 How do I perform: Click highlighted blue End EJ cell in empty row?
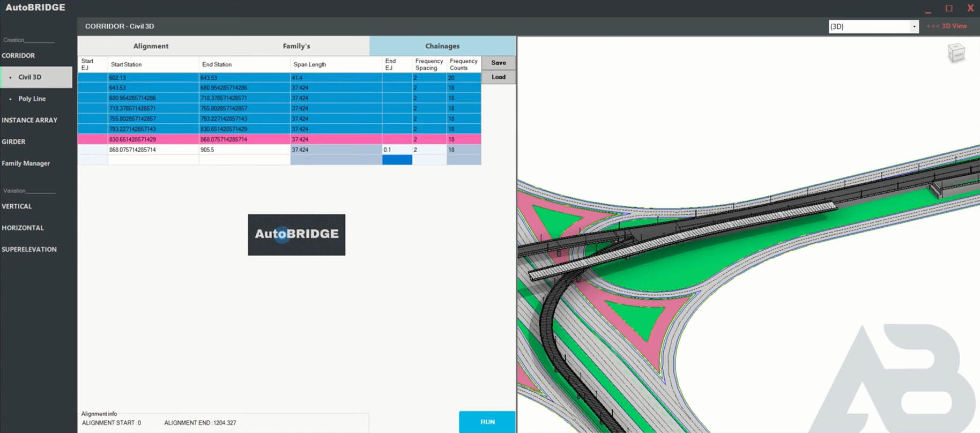(x=397, y=160)
